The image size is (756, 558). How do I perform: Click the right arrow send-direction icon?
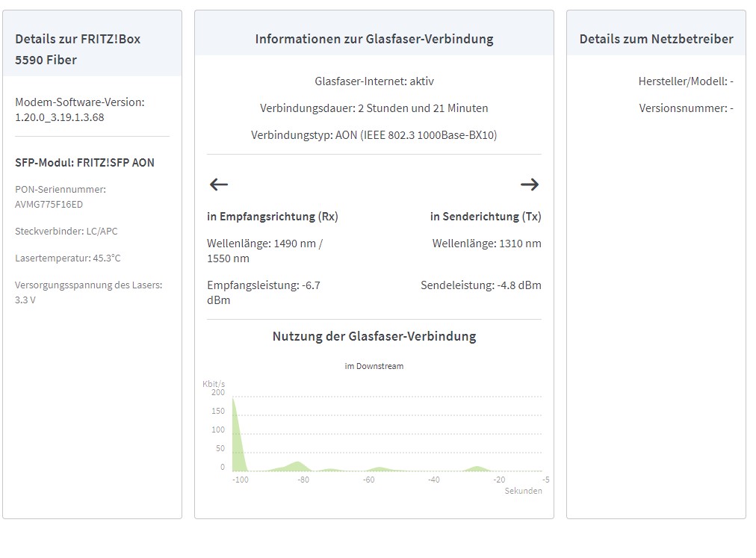530,185
